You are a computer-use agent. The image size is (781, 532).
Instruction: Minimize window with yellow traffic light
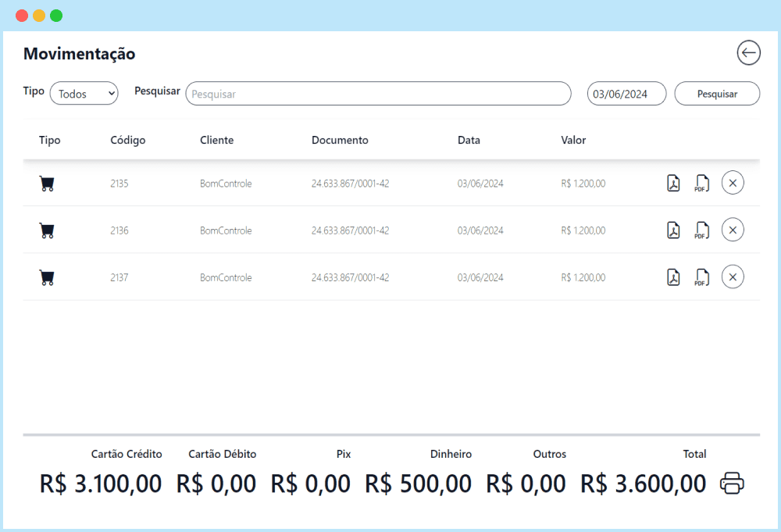[39, 16]
